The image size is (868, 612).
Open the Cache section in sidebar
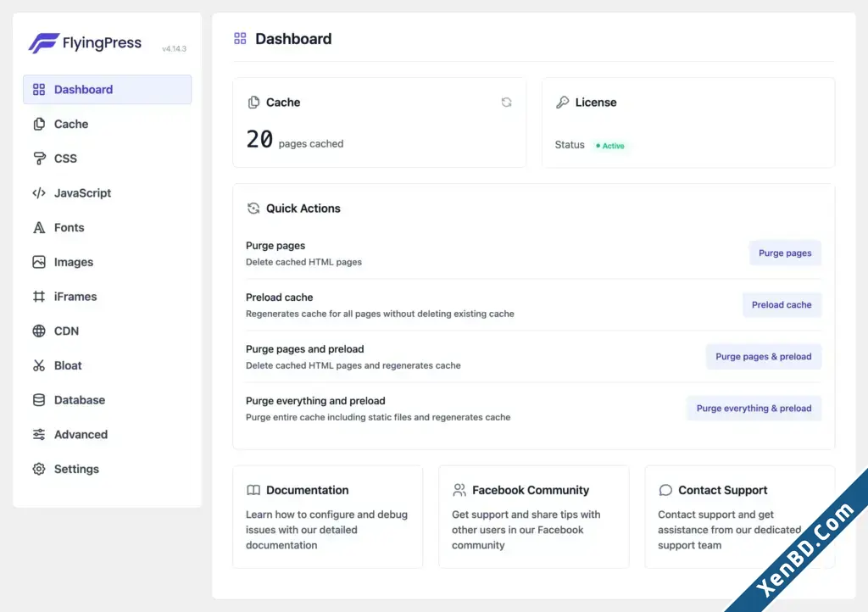click(108, 124)
